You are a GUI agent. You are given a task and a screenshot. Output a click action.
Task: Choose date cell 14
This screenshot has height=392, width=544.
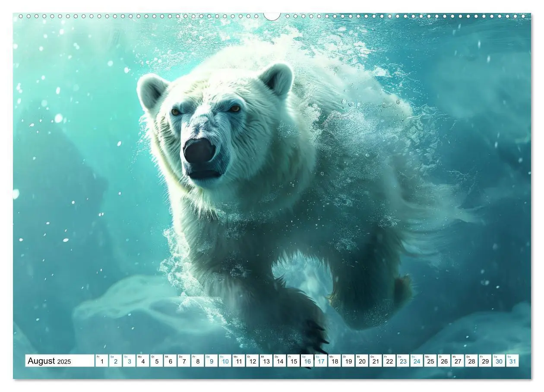click(280, 361)
